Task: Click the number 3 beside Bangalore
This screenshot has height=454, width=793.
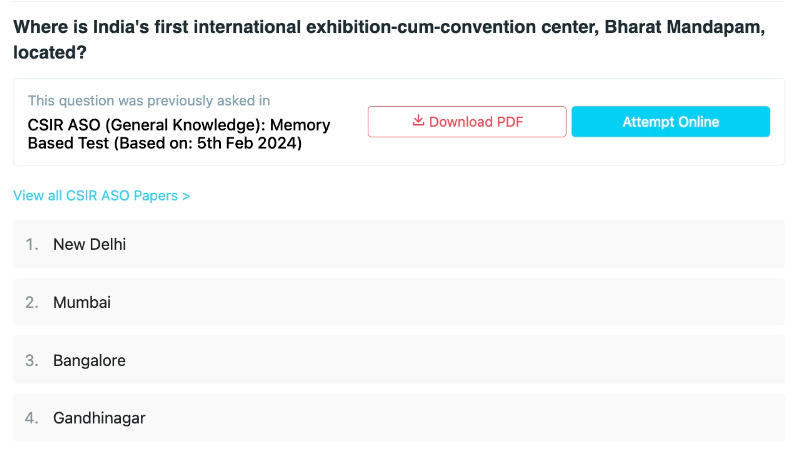Action: (32, 360)
